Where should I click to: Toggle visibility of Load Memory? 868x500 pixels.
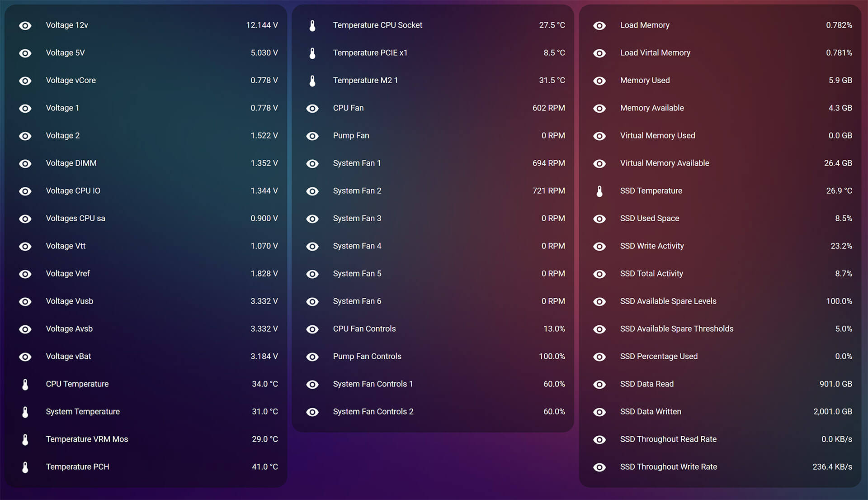pos(599,26)
